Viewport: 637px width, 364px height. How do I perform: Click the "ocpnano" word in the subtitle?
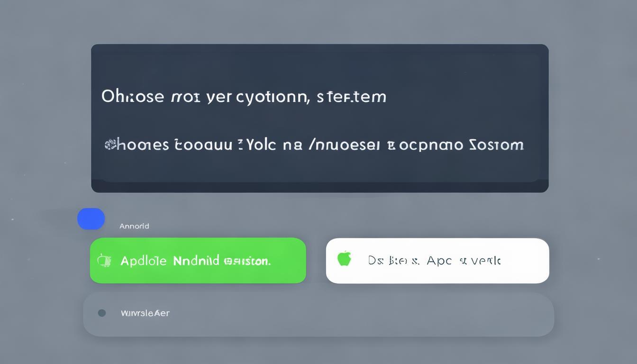(x=431, y=145)
